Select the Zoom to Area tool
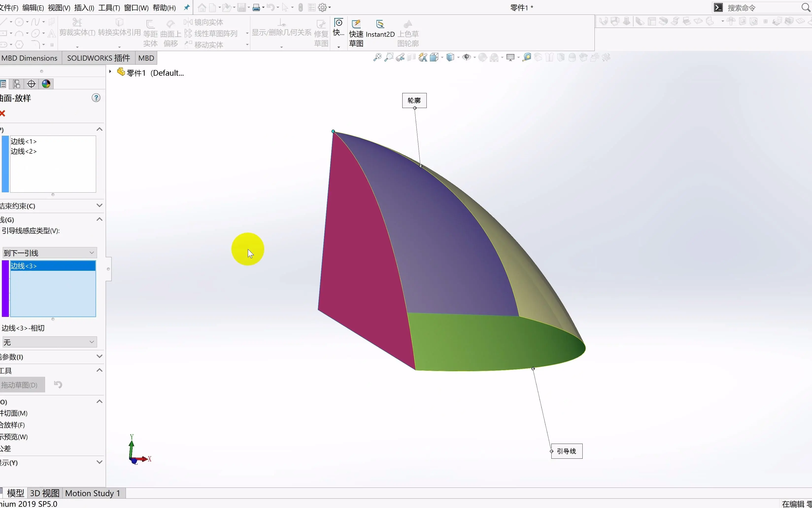 (389, 57)
